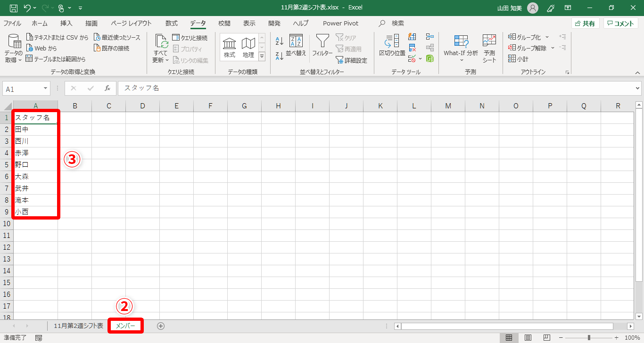The image size is (644, 343).
Task: Open Customize Quick Access Toolbar menu
Action: point(80,8)
